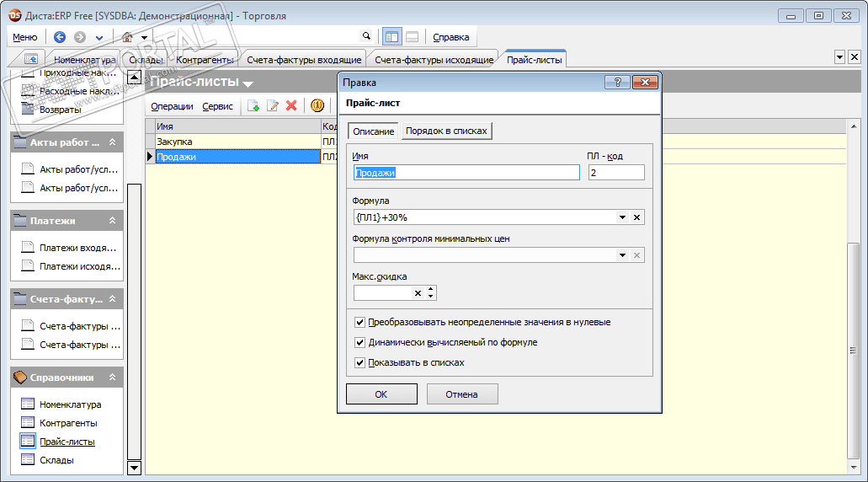This screenshot has height=482, width=868.
Task: Open the Справка menu
Action: point(450,37)
